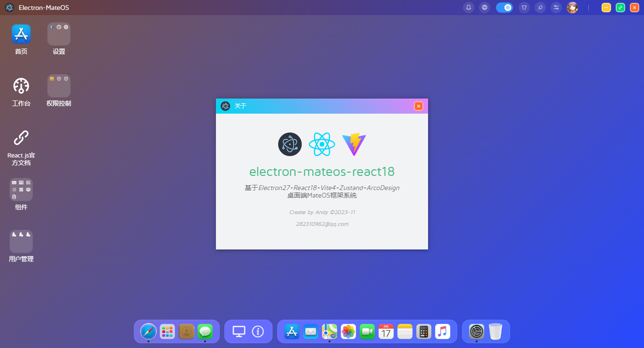Open Contacts from the dock
This screenshot has height=348, width=644.
(x=187, y=331)
